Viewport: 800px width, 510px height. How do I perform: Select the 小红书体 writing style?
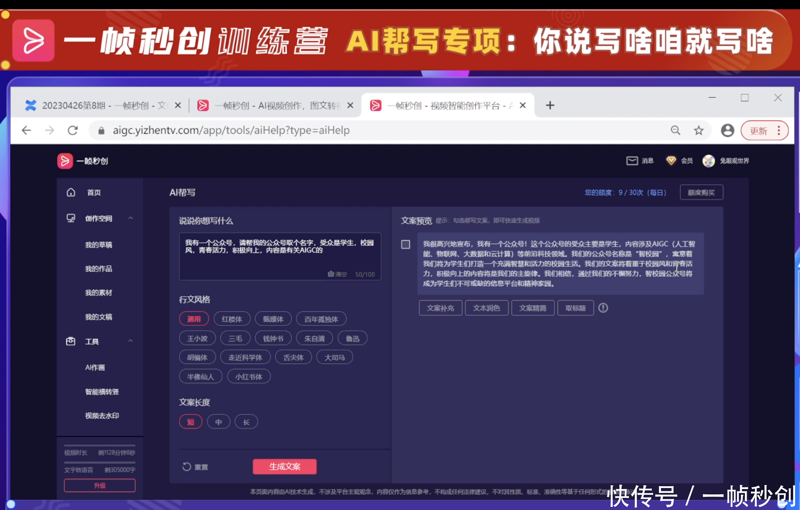pos(249,377)
